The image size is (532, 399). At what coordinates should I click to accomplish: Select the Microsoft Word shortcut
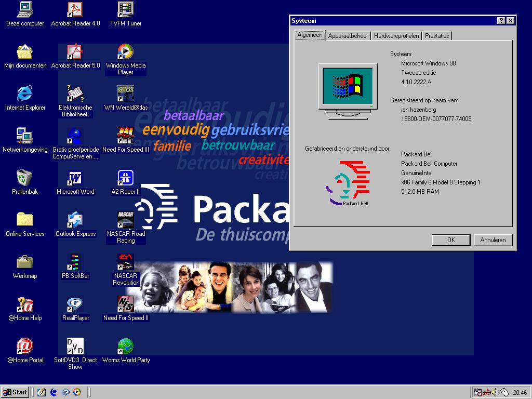coord(75,178)
